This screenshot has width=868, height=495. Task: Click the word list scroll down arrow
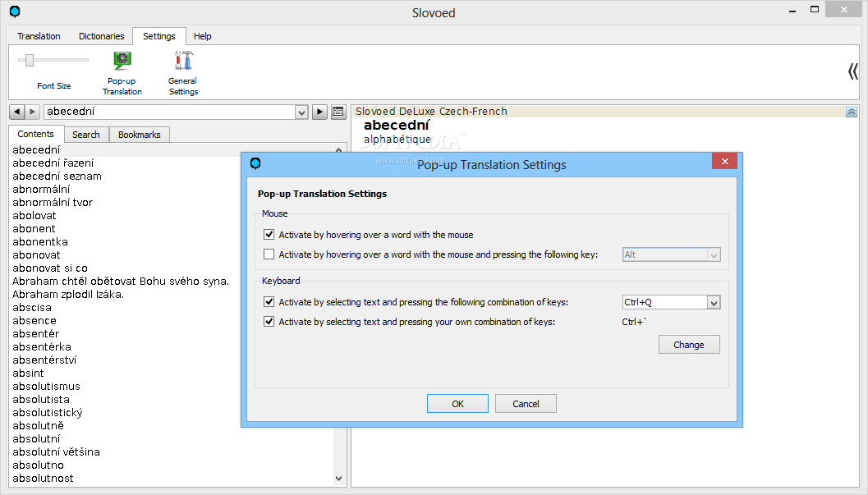tap(339, 479)
